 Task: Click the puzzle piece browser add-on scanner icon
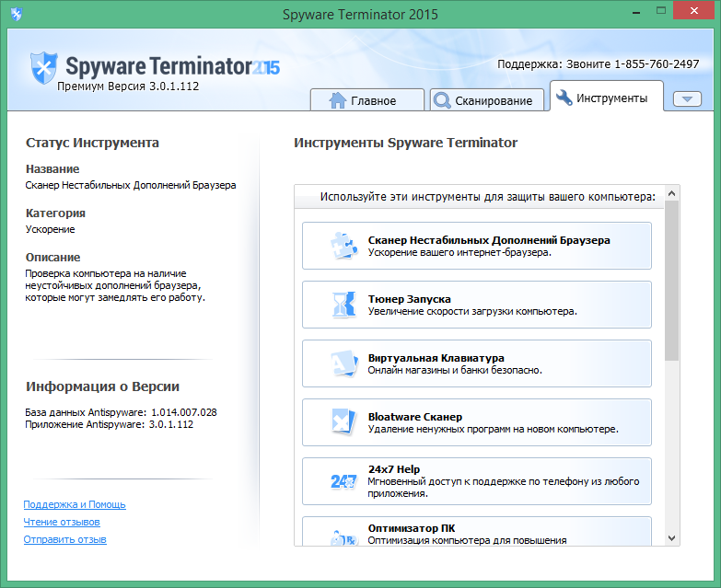pos(344,246)
